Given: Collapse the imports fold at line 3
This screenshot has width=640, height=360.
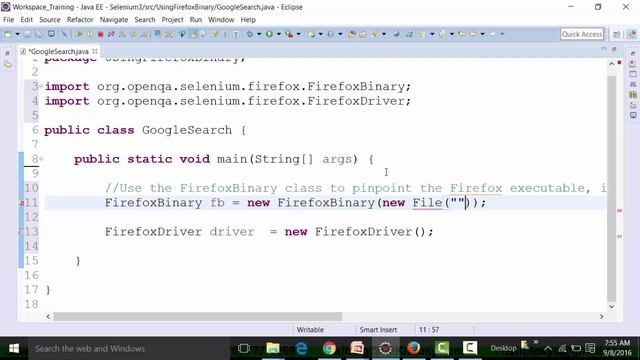Looking at the screenshot, I should pos(41,86).
